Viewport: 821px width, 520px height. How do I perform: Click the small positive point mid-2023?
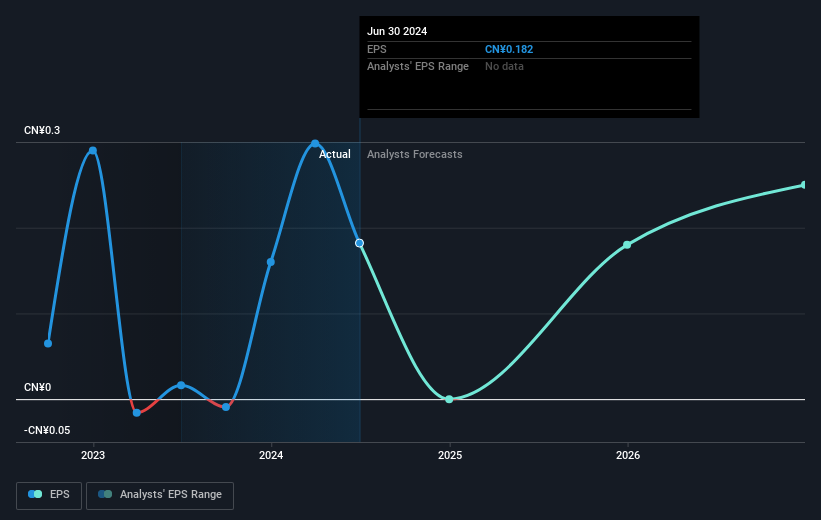pos(181,385)
